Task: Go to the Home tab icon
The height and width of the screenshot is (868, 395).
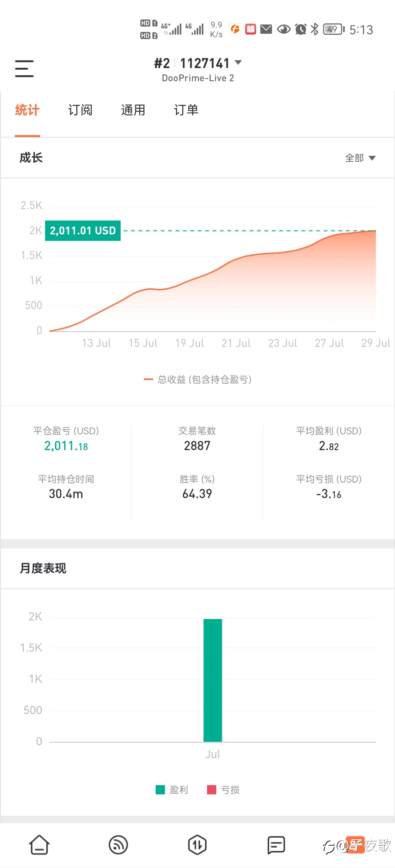Action: tap(39, 845)
